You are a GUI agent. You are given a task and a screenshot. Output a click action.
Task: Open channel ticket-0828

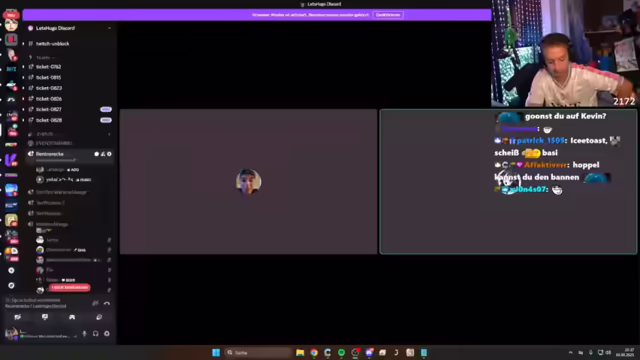click(49, 120)
